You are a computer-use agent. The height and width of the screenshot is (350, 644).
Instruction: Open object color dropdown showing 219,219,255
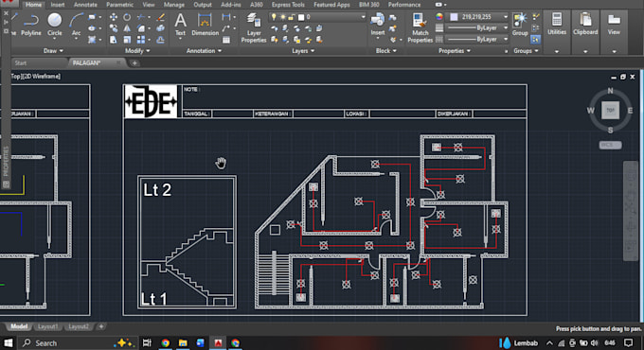pos(505,17)
